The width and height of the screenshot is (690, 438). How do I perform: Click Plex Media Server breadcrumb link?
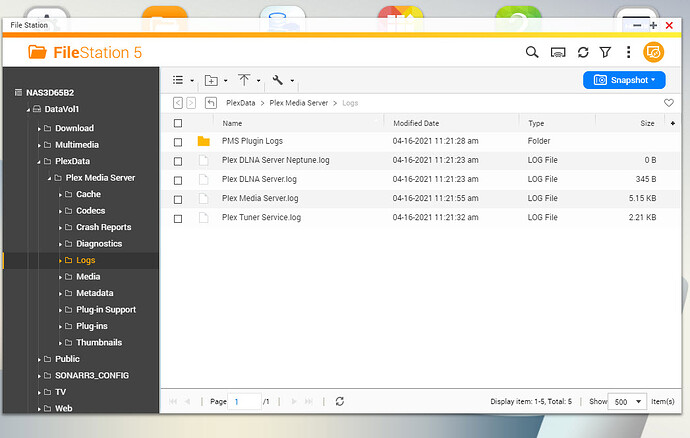(298, 103)
